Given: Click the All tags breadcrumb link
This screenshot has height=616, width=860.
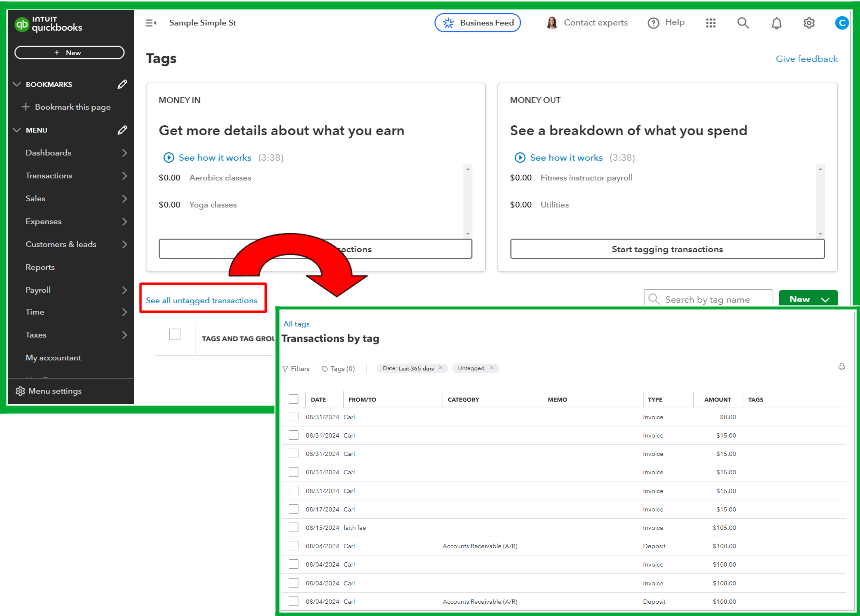Looking at the screenshot, I should pos(297,324).
